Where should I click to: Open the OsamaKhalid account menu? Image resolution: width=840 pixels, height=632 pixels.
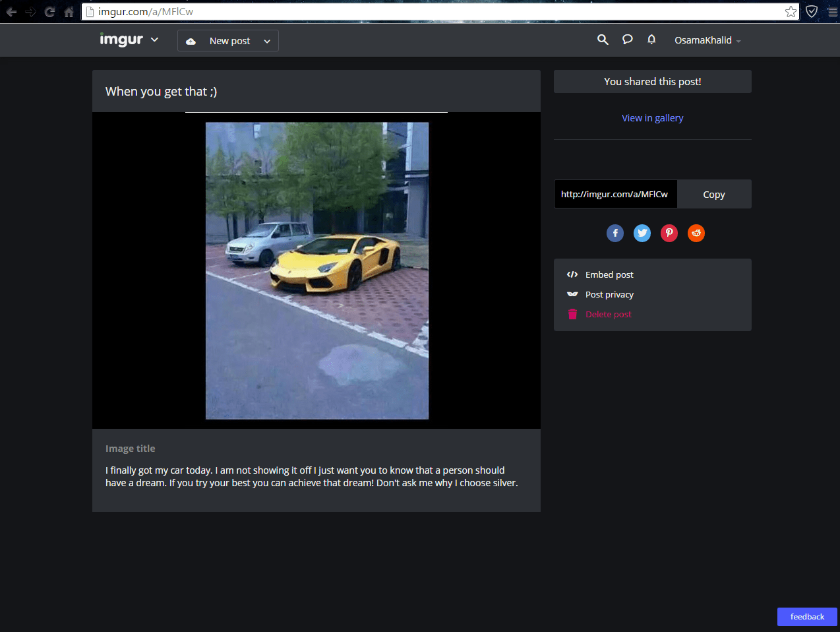coord(707,40)
